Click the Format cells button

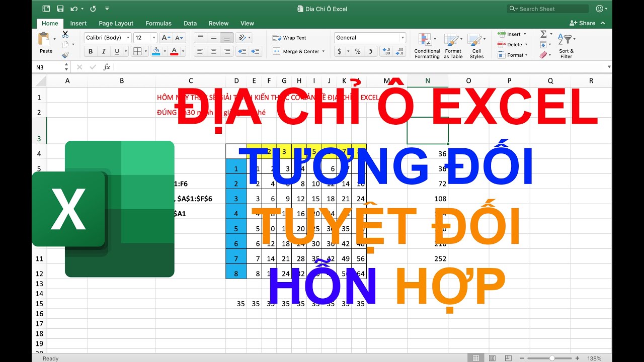click(512, 55)
